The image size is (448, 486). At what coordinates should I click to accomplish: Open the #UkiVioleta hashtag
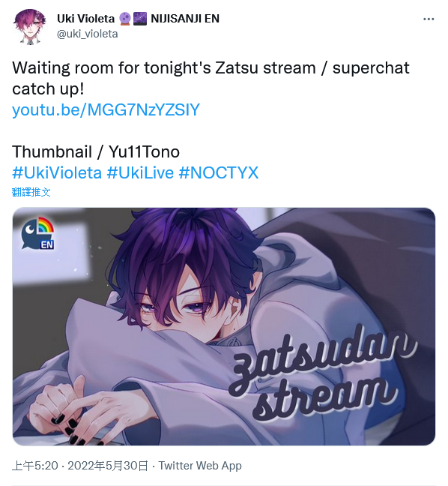point(57,172)
